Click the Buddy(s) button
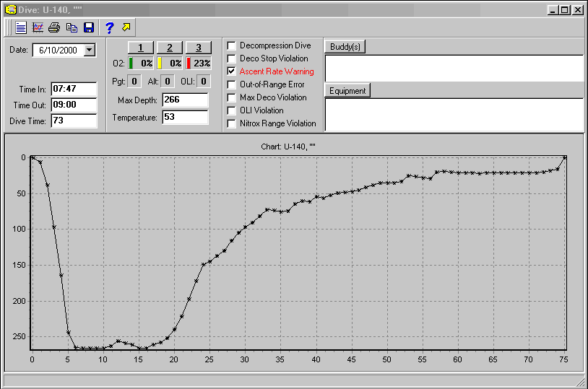Screen dimensions: 588x389 [x=345, y=46]
